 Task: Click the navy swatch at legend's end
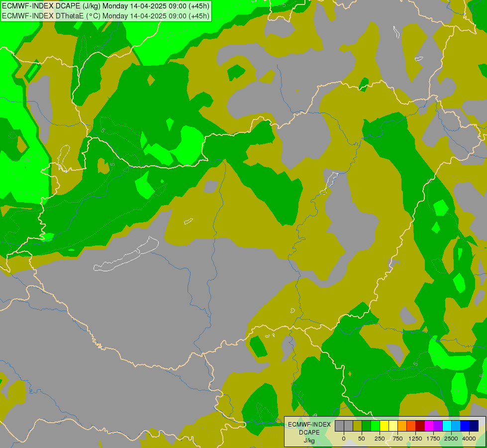point(474,426)
